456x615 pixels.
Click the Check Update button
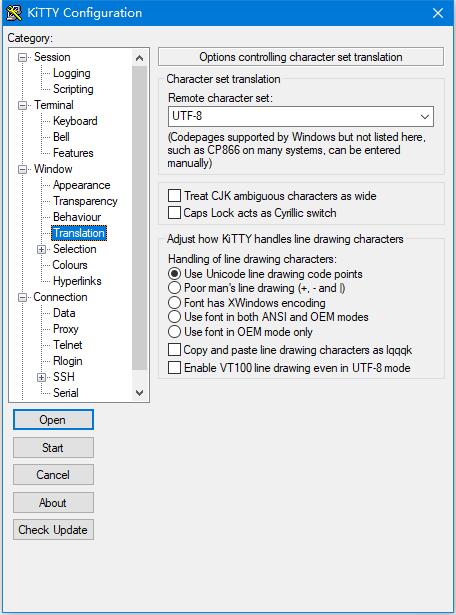pos(53,530)
